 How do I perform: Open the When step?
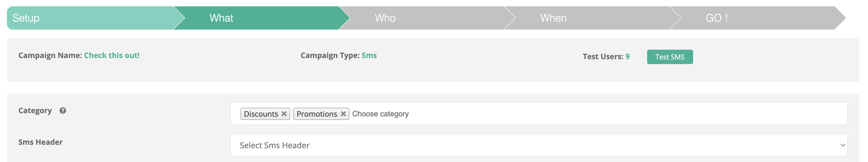click(553, 18)
